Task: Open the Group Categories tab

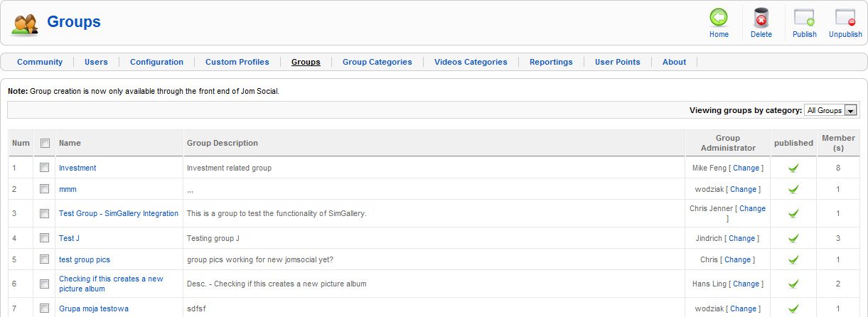Action: (x=377, y=62)
